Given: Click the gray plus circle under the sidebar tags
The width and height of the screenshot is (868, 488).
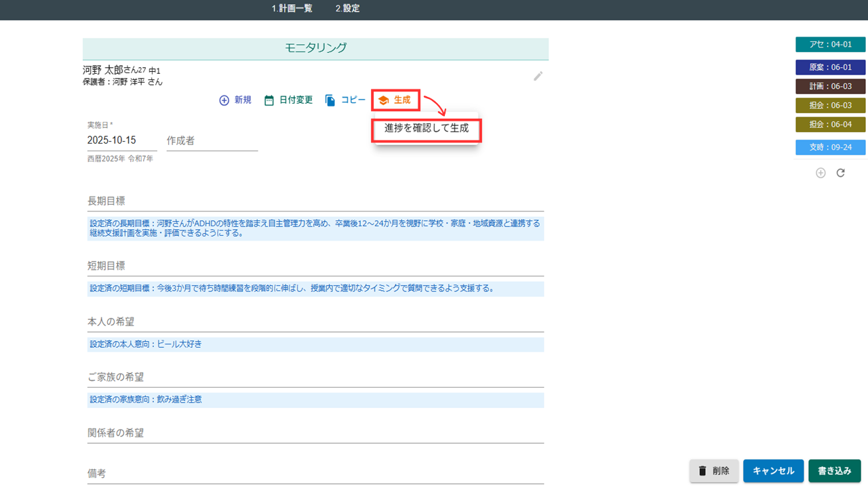Looking at the screenshot, I should [821, 173].
